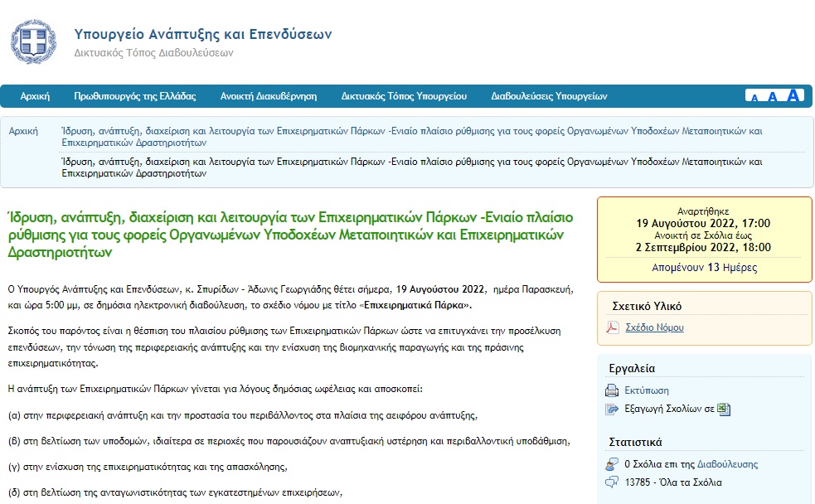Viewport: 815px width, 504px height.
Task: Click the speech bubble icon beside 13785
Action: click(613, 482)
